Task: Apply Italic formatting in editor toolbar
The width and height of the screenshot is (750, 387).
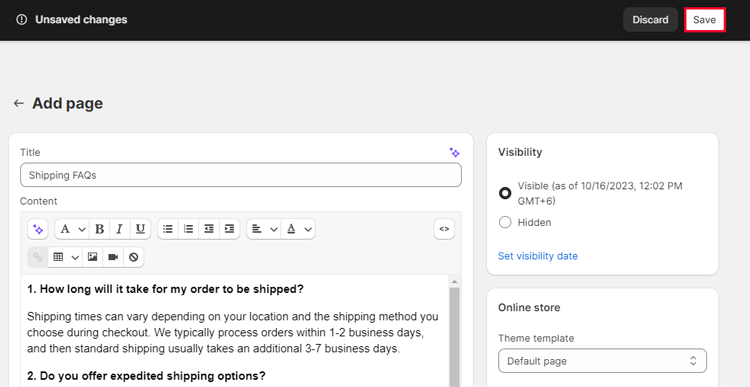Action: click(x=120, y=229)
